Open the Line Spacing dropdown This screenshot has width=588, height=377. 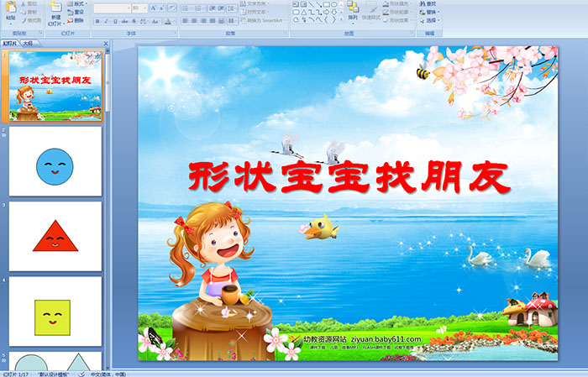click(x=232, y=8)
